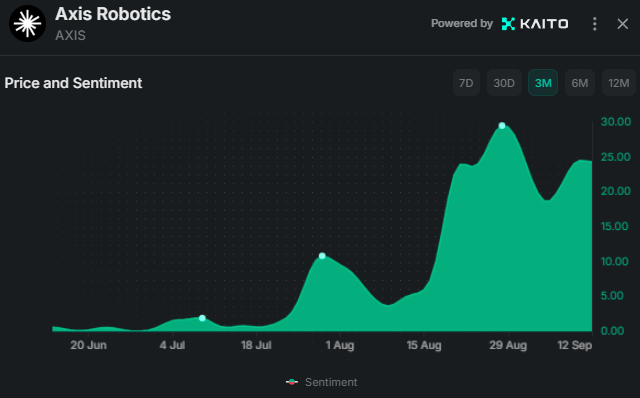Toggle the Sentiment legend series
The image size is (640, 398).
[x=322, y=382]
